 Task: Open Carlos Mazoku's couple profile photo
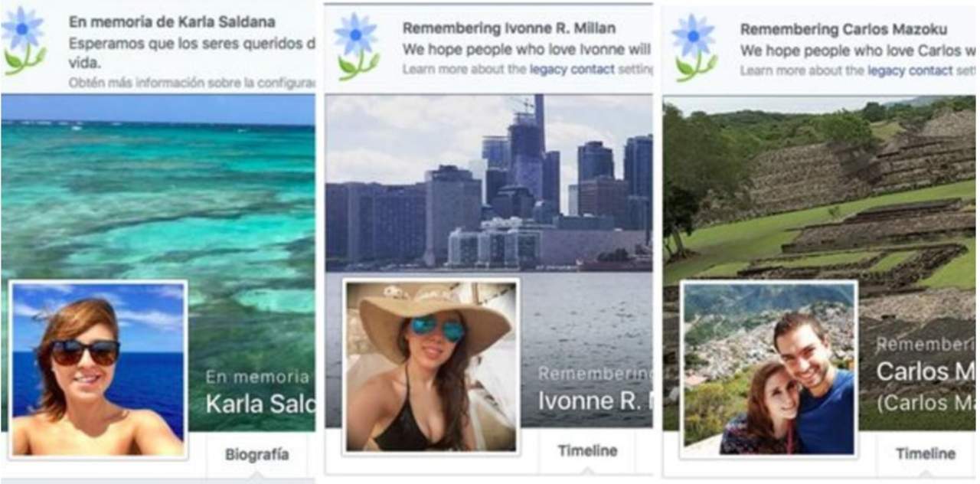pos(769,369)
